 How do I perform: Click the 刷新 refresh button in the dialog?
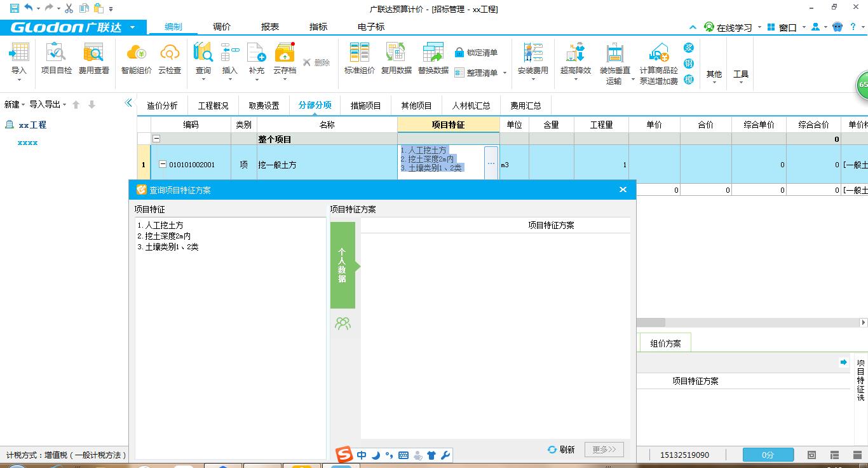pyautogui.click(x=560, y=449)
